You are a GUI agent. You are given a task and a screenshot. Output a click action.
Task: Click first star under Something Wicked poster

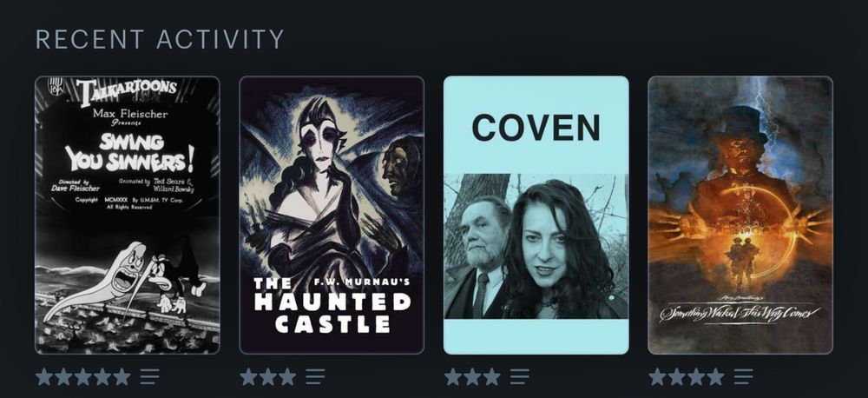pyautogui.click(x=657, y=377)
